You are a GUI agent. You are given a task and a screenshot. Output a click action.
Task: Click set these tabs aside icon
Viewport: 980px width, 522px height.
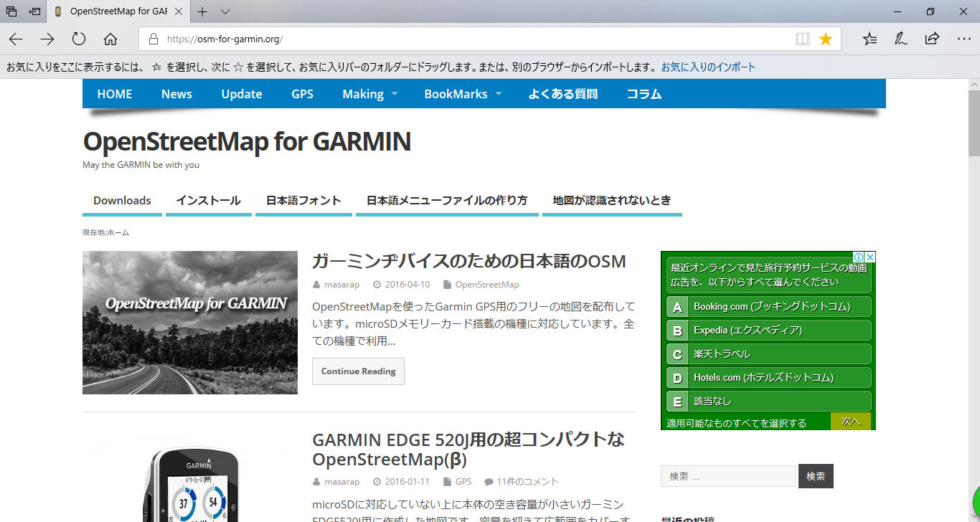coord(34,11)
